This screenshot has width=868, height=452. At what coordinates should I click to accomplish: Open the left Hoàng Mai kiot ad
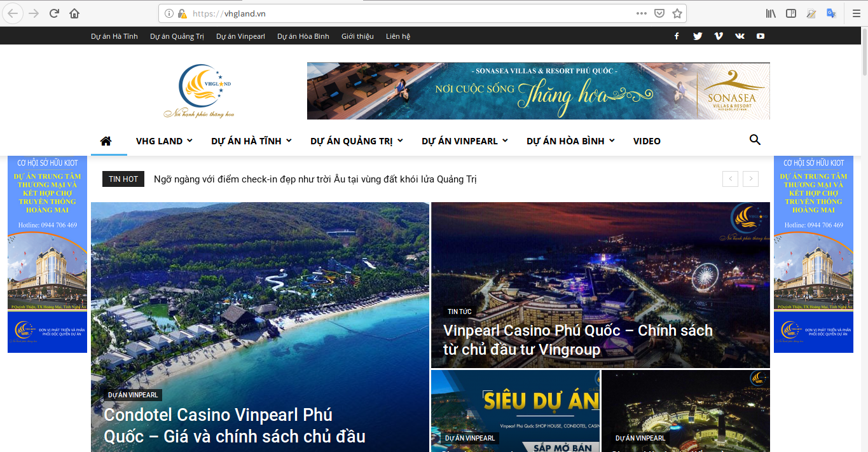[x=47, y=254]
